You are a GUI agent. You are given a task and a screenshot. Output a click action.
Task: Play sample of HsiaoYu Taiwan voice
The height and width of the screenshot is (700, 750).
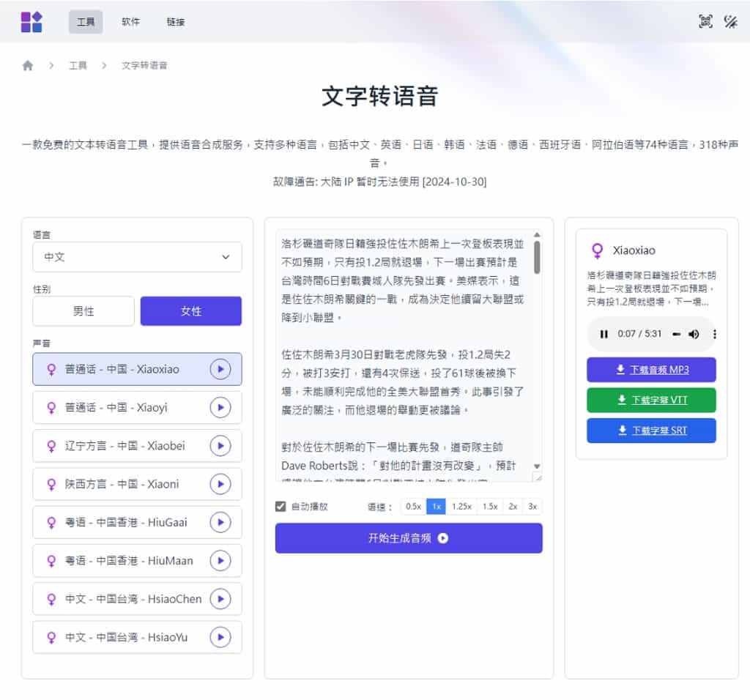pyautogui.click(x=220, y=637)
